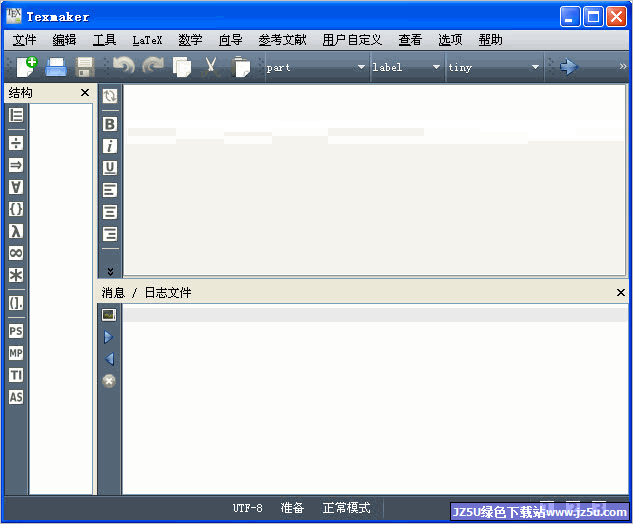Open the 参考文献 menu
633x524 pixels.
(x=282, y=40)
